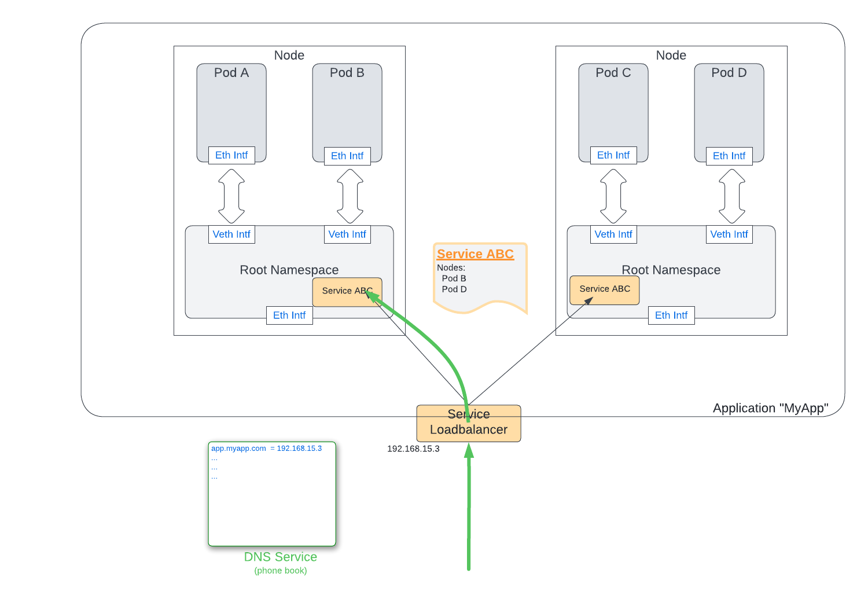This screenshot has height=606, width=868.
Task: Select the Service ABC box in right node
Action: pyautogui.click(x=605, y=290)
